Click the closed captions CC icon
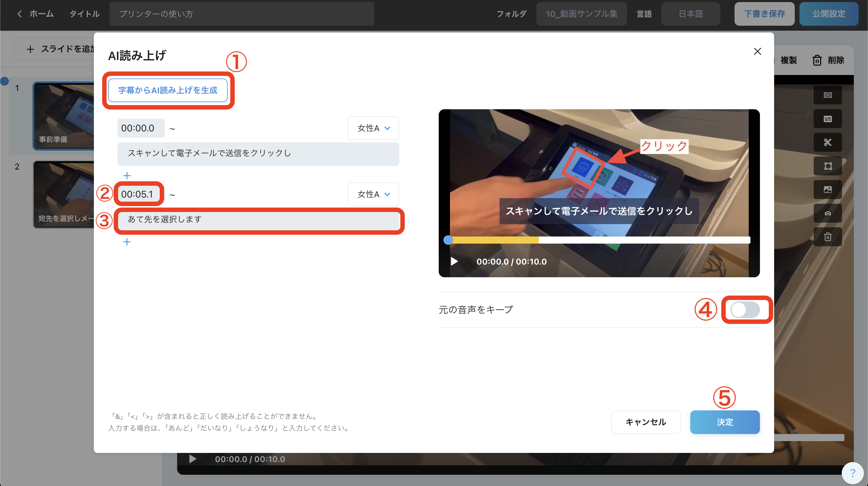 point(827,95)
